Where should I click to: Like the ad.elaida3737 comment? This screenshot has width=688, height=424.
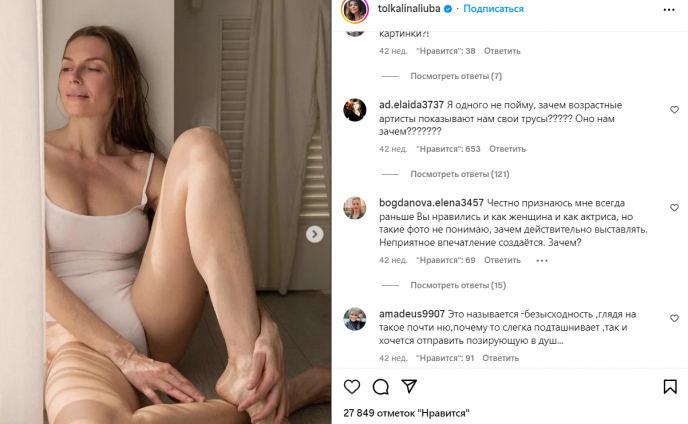tap(674, 110)
